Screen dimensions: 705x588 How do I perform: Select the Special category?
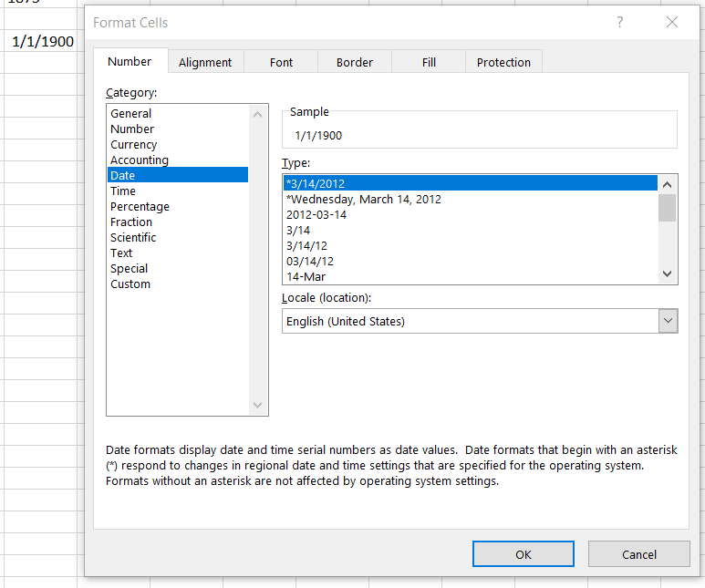click(178, 268)
